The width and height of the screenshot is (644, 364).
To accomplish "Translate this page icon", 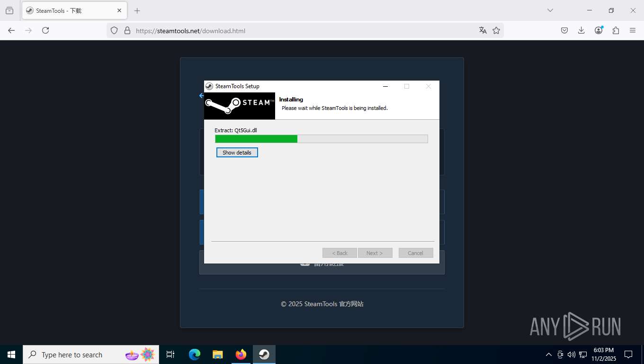I will (483, 30).
